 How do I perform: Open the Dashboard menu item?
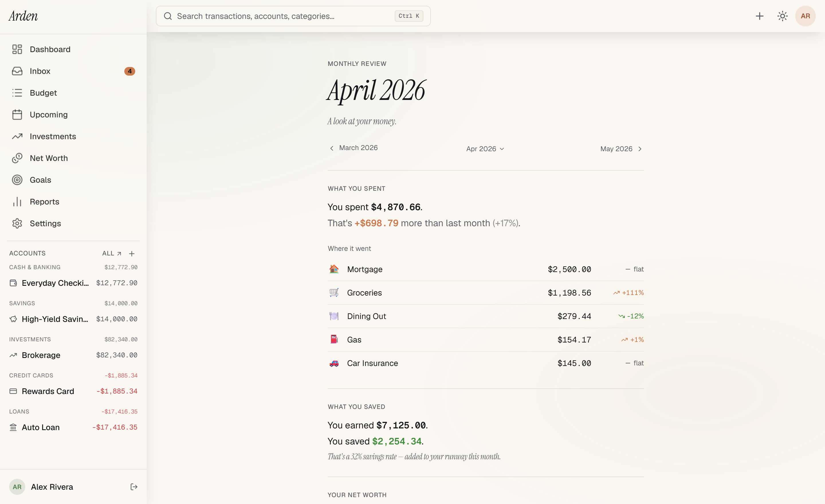coord(73,49)
